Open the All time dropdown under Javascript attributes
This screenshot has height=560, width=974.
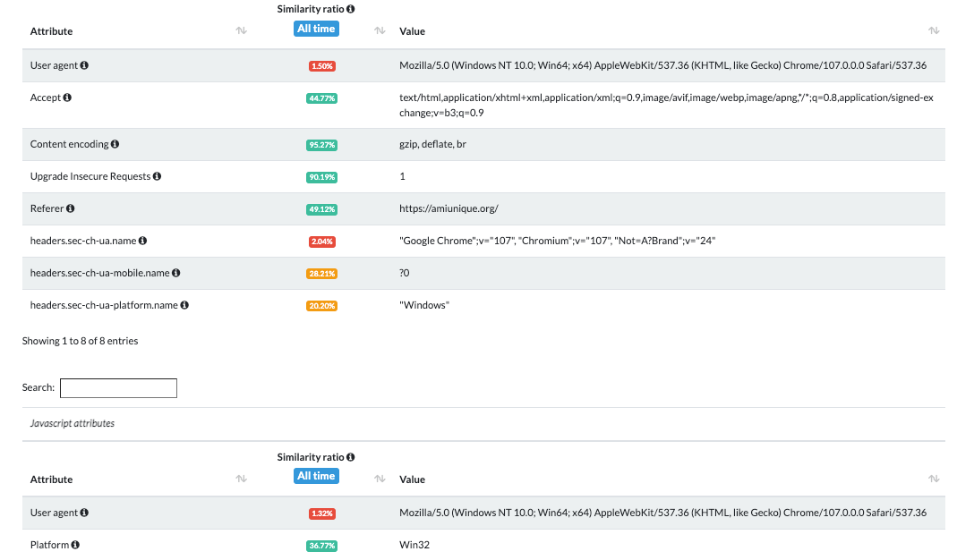tap(316, 475)
